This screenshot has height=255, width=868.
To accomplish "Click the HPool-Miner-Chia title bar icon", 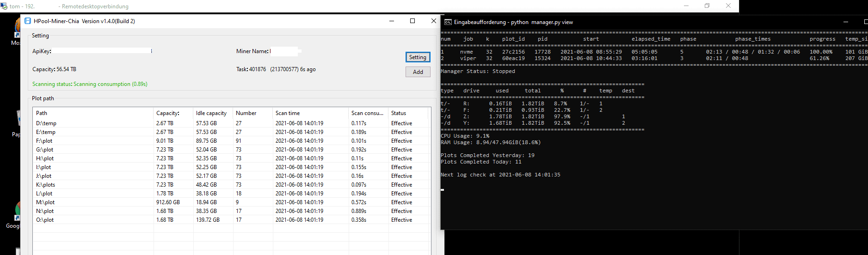I will pos(28,21).
